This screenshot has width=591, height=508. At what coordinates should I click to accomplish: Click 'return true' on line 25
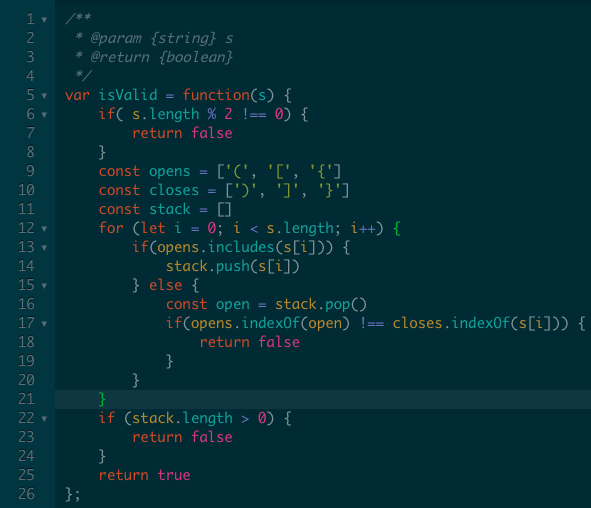pos(144,475)
